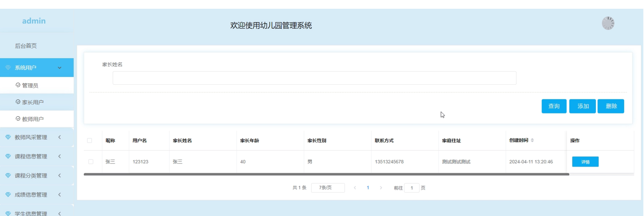Screen dimensions: 644x216
Task: Open the user avatar at top right
Action: click(608, 23)
